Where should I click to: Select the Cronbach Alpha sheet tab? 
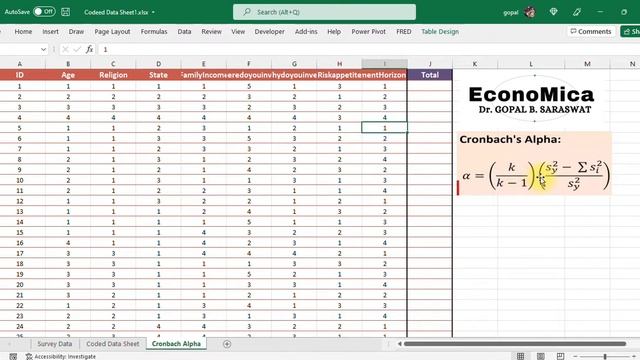(x=176, y=344)
